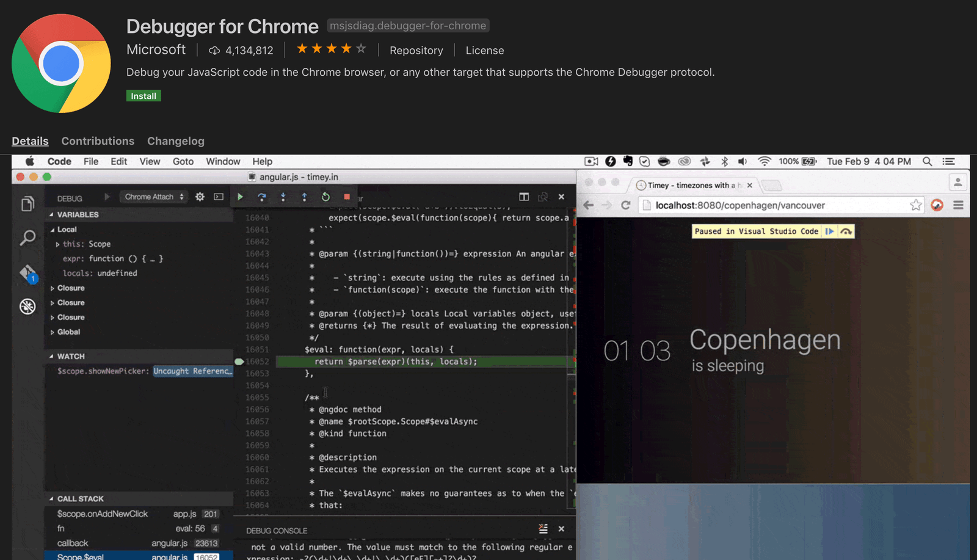Open Spotlight search in menu bar
This screenshot has width=977, height=560.
(927, 161)
